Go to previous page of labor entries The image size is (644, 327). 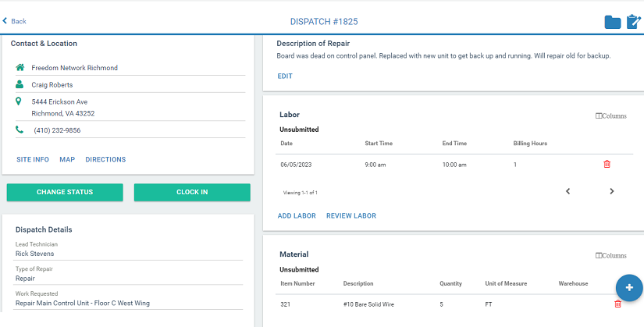[x=568, y=191]
